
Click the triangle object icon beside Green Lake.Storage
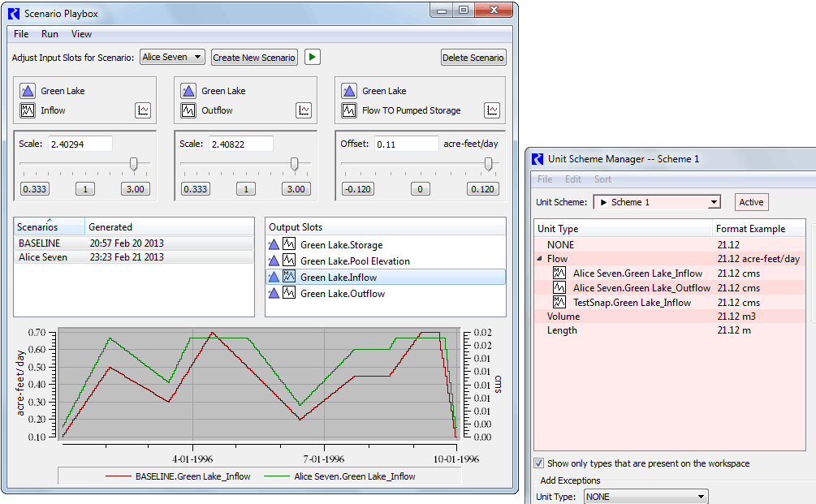click(x=274, y=244)
